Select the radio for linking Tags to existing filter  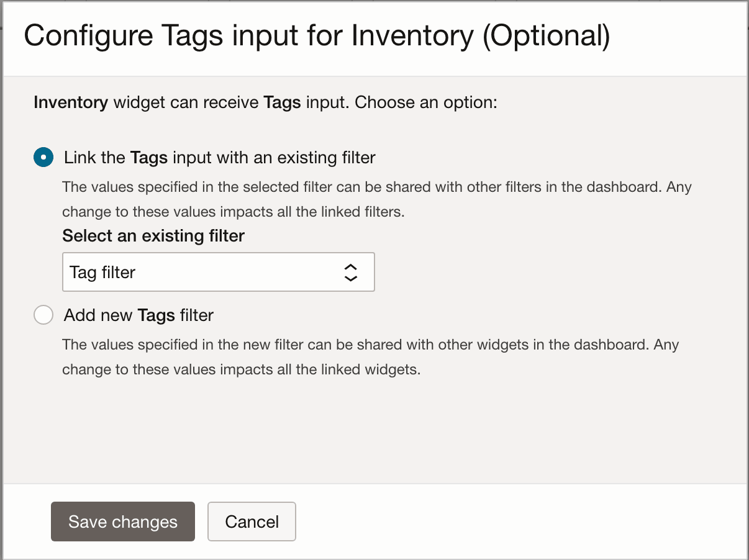[x=43, y=157]
